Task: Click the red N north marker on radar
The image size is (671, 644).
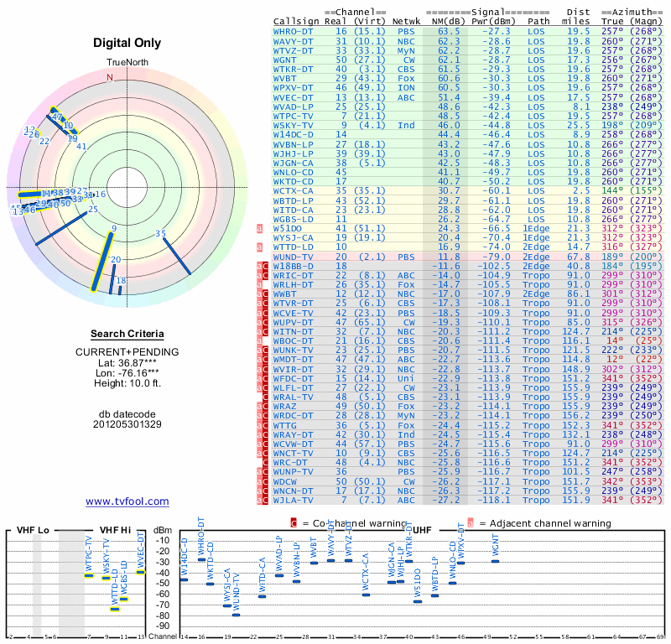Action: point(109,77)
